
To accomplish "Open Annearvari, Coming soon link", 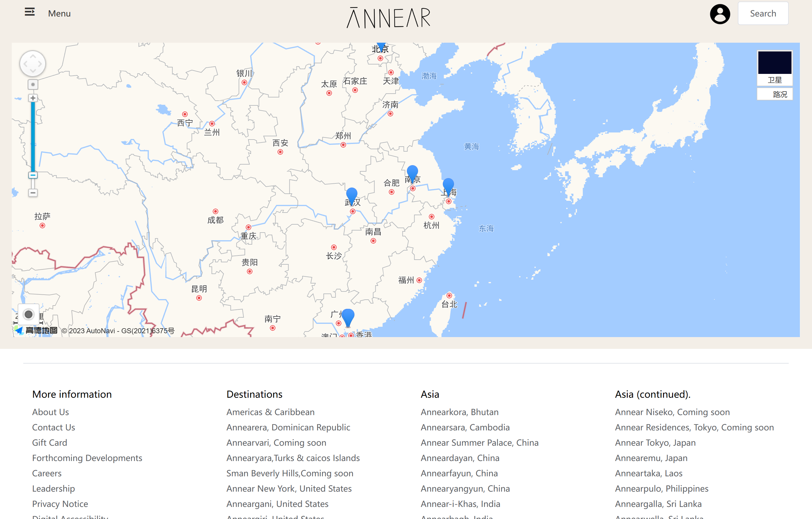I will (x=276, y=443).
